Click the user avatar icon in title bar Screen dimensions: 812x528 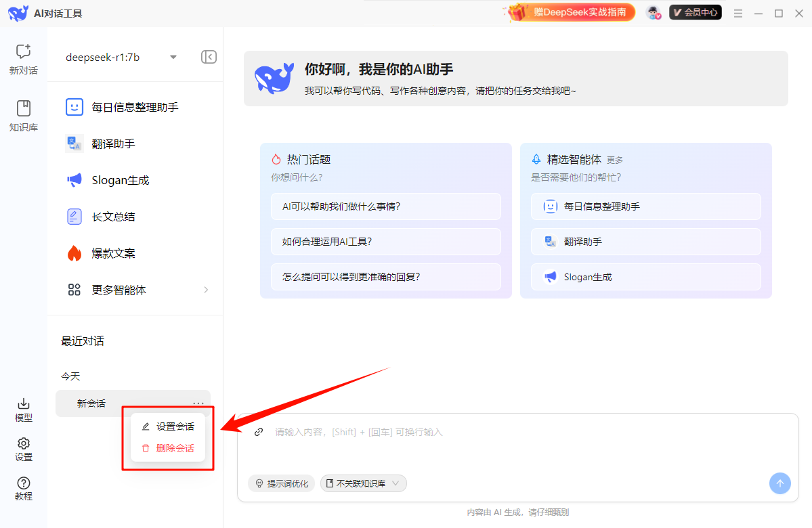click(x=653, y=13)
